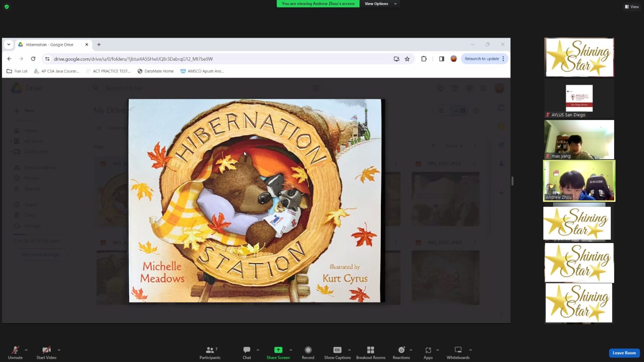Screen dimensions: 644x362
Task: Open AMSCO Apush Ans bookmark
Action: [x=202, y=71]
